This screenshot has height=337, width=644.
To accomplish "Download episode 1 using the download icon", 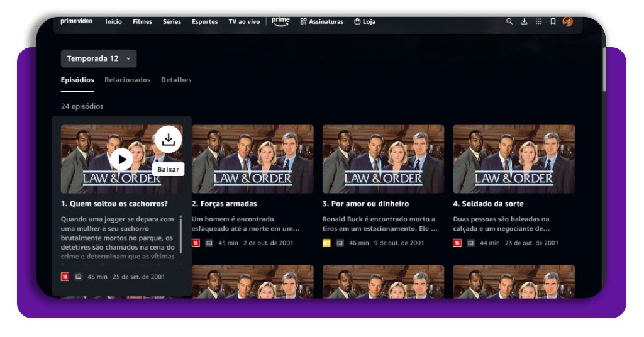I will pyautogui.click(x=169, y=139).
